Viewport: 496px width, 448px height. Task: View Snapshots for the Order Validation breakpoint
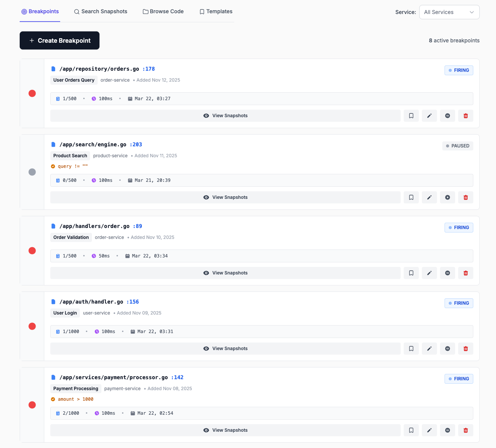point(225,273)
